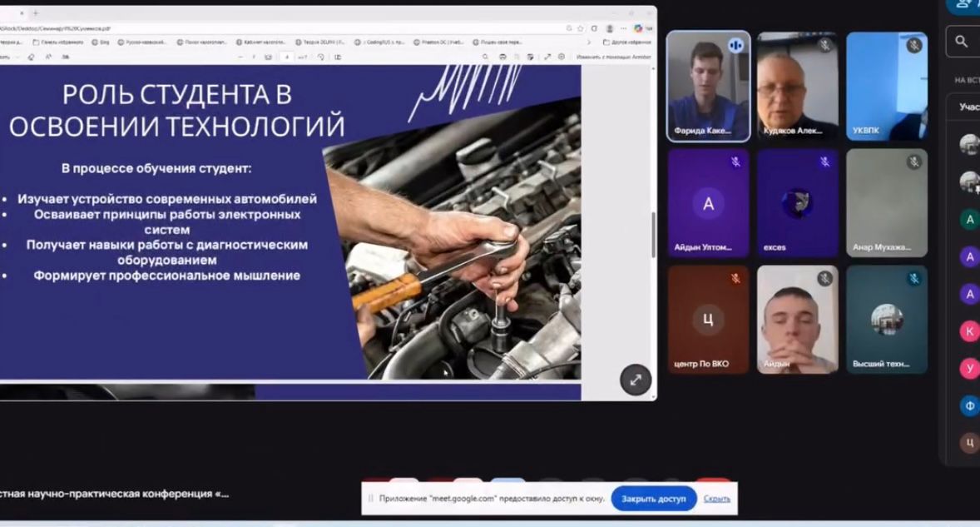The image size is (980, 527).
Task: Click muted mic icon on Айдын Ултом tile
Action: (735, 162)
